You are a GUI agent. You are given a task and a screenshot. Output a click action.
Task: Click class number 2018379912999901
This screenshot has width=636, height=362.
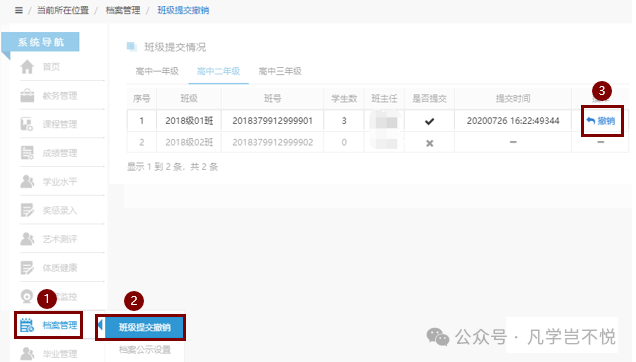coord(272,121)
